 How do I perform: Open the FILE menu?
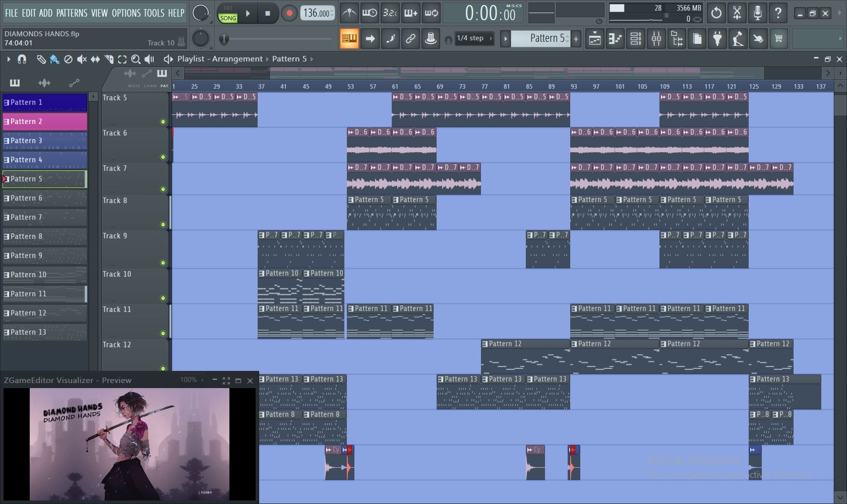(11, 13)
